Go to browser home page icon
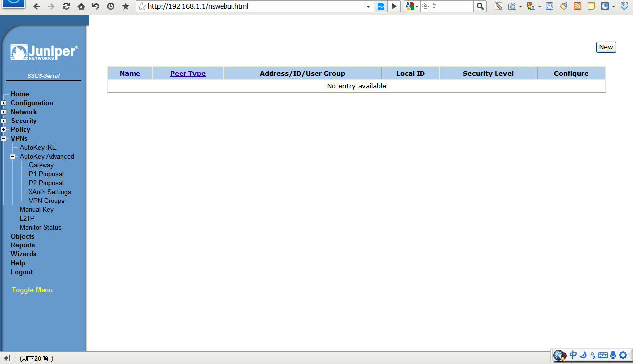633x364 pixels. point(81,6)
